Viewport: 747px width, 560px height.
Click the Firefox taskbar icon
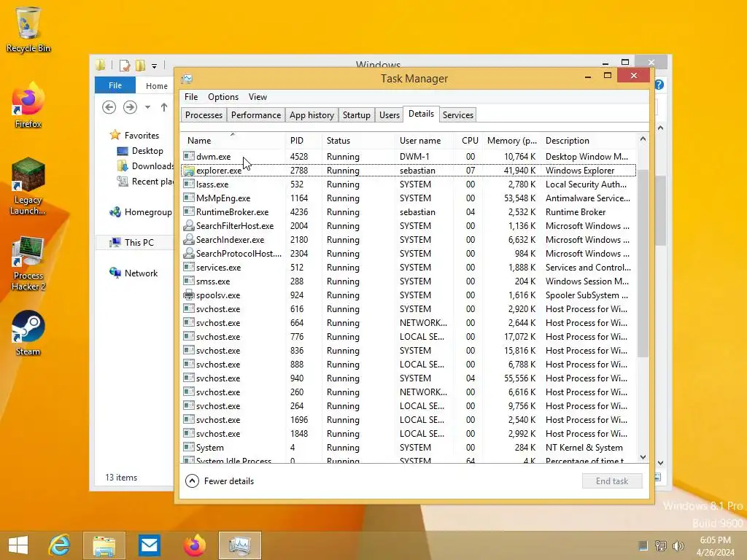click(x=194, y=545)
